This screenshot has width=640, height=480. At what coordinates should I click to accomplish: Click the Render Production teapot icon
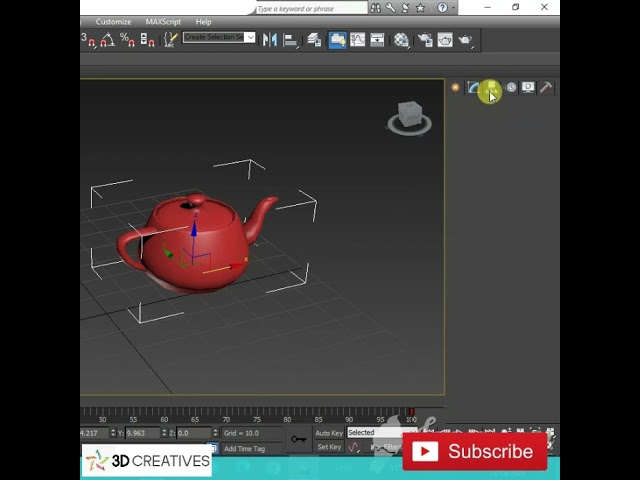click(x=465, y=40)
